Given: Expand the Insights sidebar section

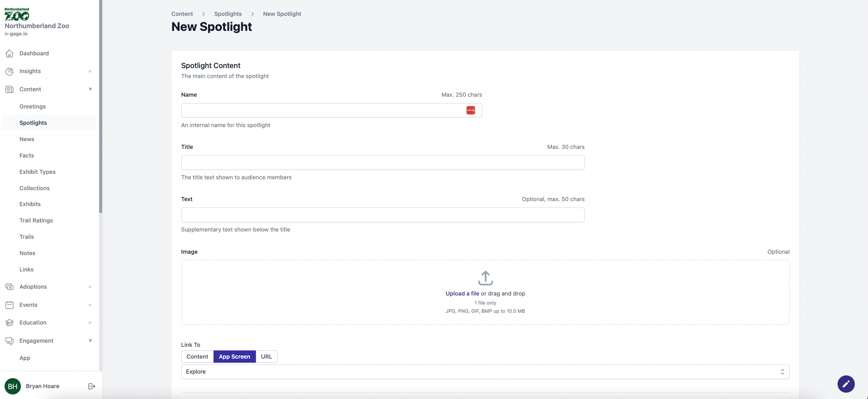Looking at the screenshot, I should coord(90,71).
